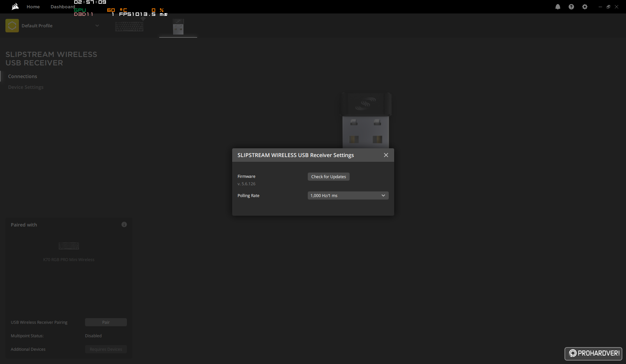Click Check for Updates button
626x364 pixels.
(x=329, y=177)
